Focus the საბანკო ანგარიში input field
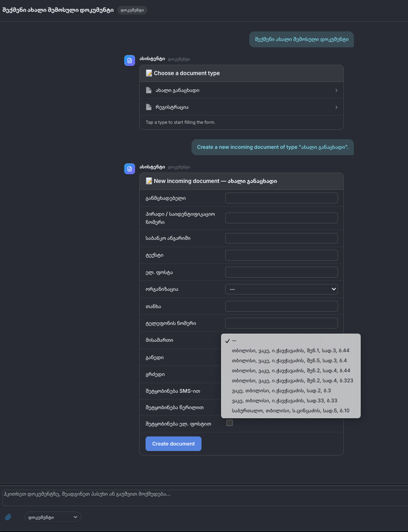 281,238
